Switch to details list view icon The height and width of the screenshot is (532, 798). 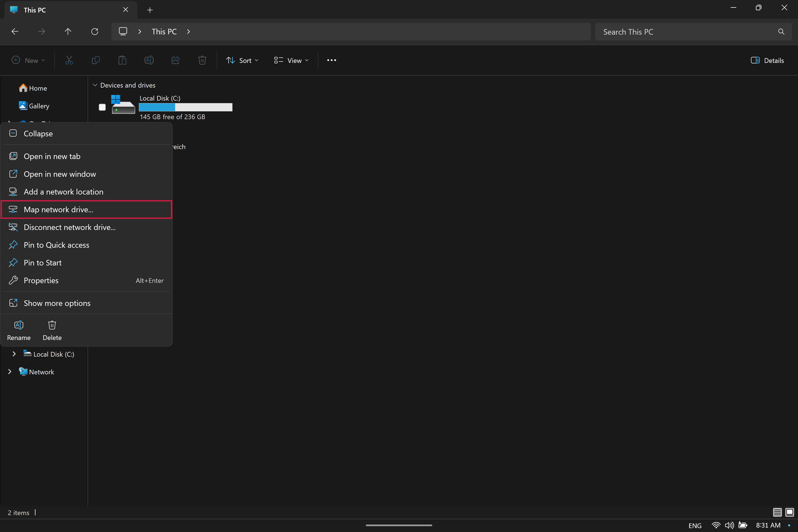pos(777,512)
